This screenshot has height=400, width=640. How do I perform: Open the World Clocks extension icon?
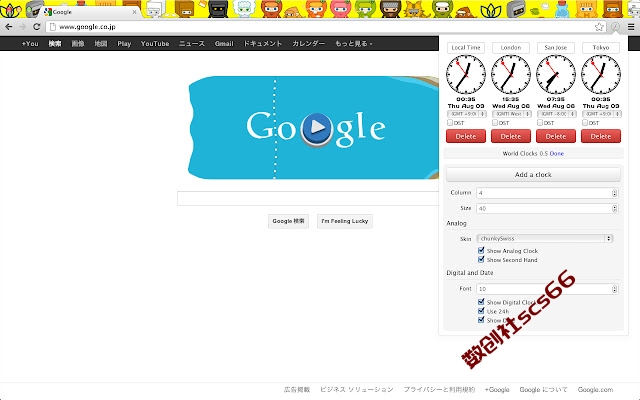tap(615, 27)
